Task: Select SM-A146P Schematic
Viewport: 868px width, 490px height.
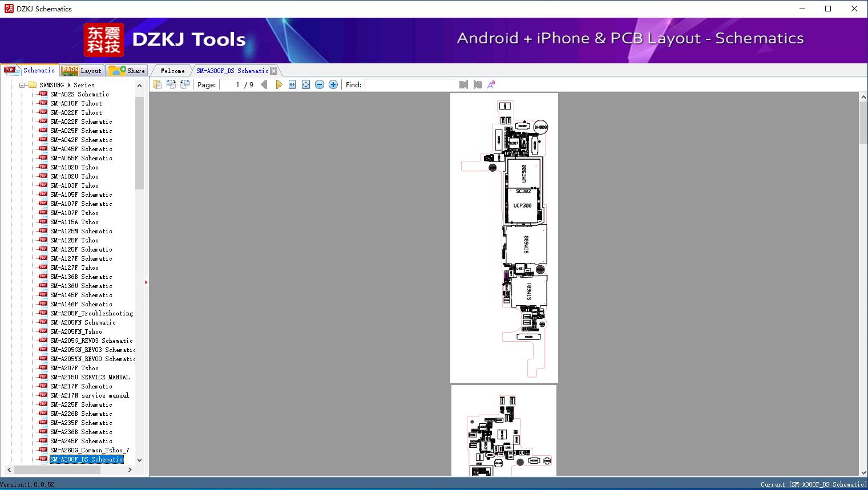Action: (81, 304)
